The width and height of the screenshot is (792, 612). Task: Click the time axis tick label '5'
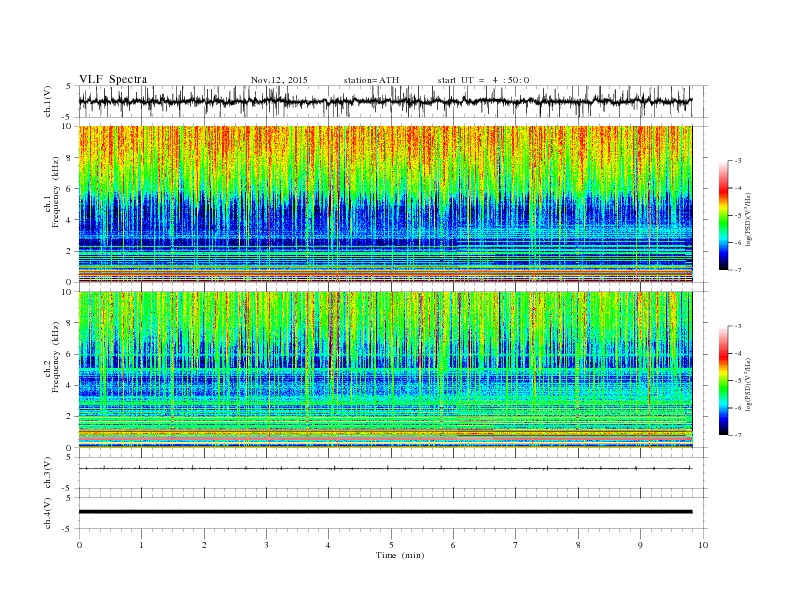(391, 545)
